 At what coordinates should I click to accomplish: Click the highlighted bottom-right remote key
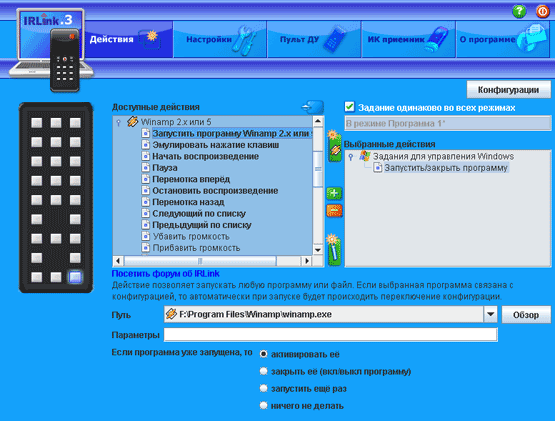75,277
